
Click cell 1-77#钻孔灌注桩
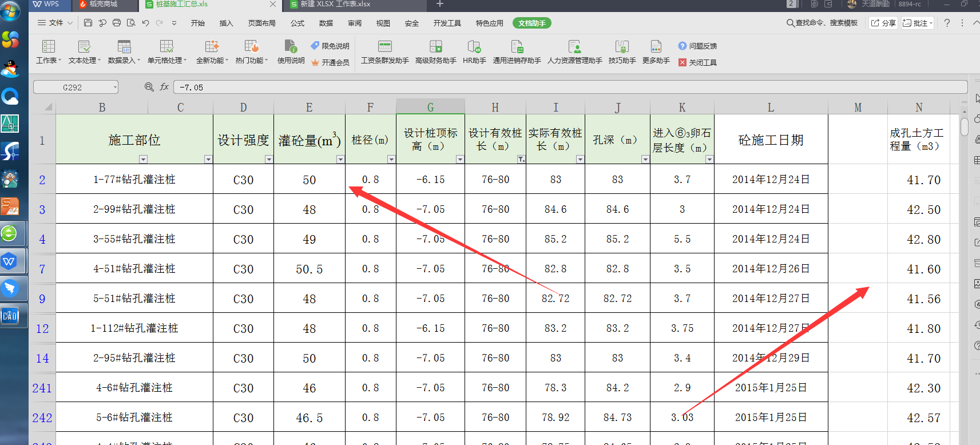[x=134, y=180]
